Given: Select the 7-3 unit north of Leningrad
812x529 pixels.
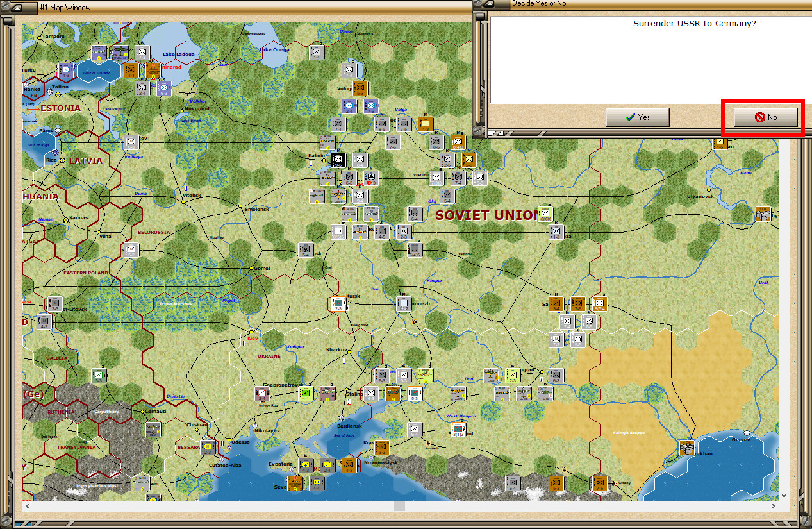Looking at the screenshot, I should click(x=142, y=52).
